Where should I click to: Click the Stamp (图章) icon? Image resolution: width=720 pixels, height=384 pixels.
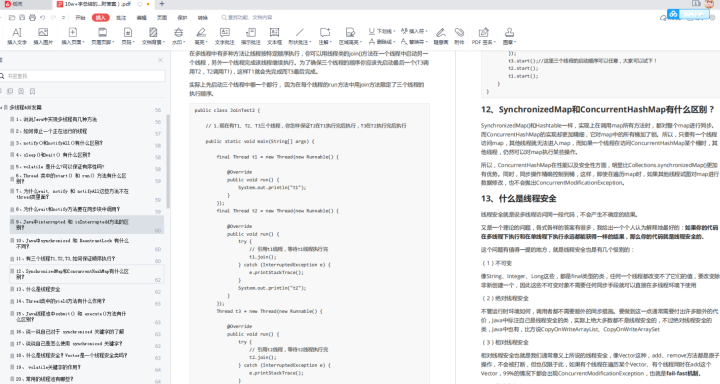[509, 32]
